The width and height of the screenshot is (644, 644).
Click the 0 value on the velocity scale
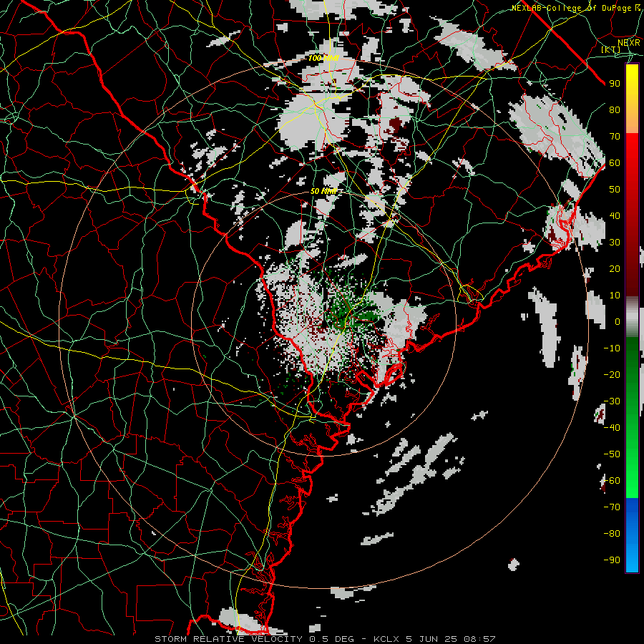618,321
